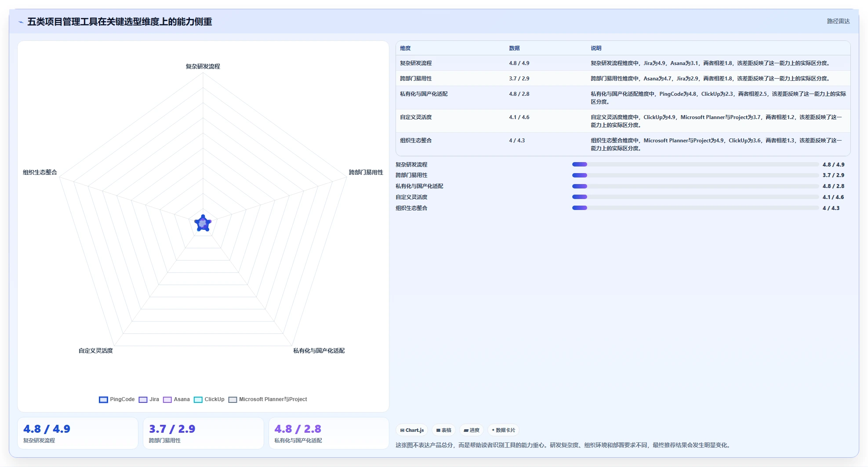
Task: Toggle the PingCode legend swatch
Action: [103, 399]
